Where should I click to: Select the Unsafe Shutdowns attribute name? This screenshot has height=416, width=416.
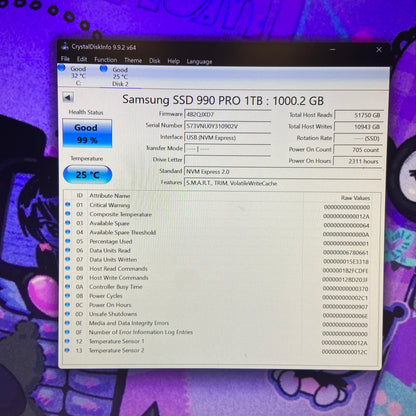pos(113,314)
